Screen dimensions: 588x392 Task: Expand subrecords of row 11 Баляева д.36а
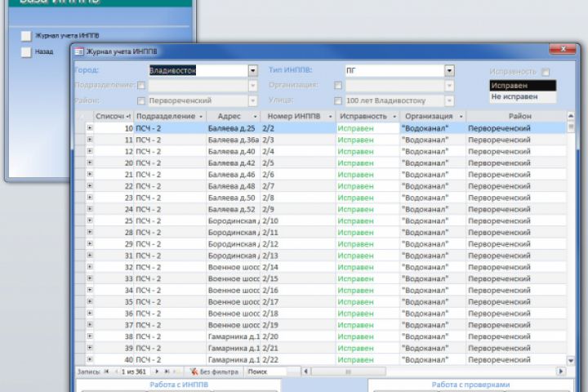click(x=90, y=140)
